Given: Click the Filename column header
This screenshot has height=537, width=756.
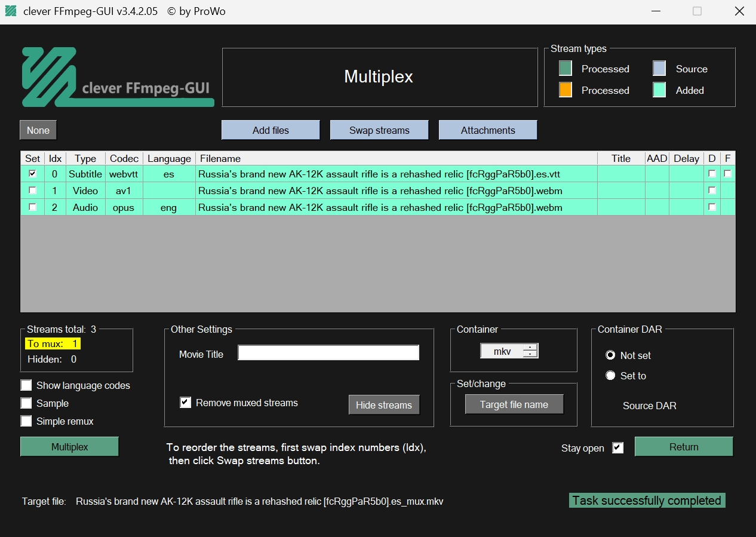Looking at the screenshot, I should coord(397,158).
